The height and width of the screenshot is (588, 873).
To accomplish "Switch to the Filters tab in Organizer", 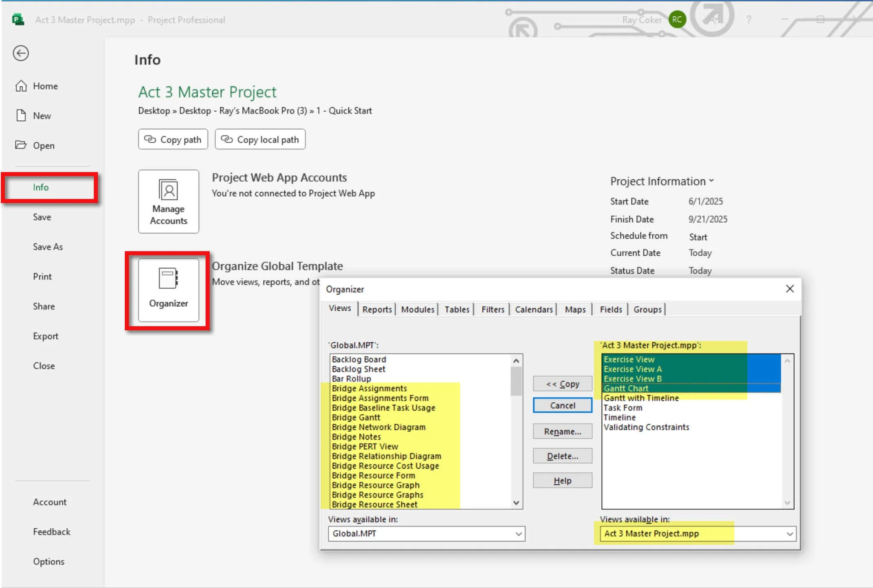I will tap(493, 309).
